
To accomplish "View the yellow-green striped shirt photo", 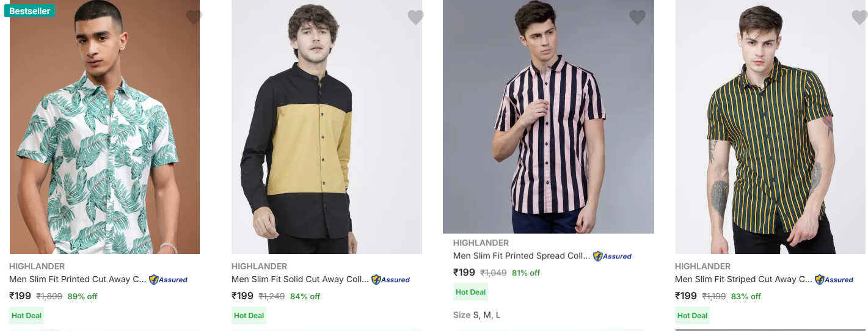I will [x=770, y=134].
